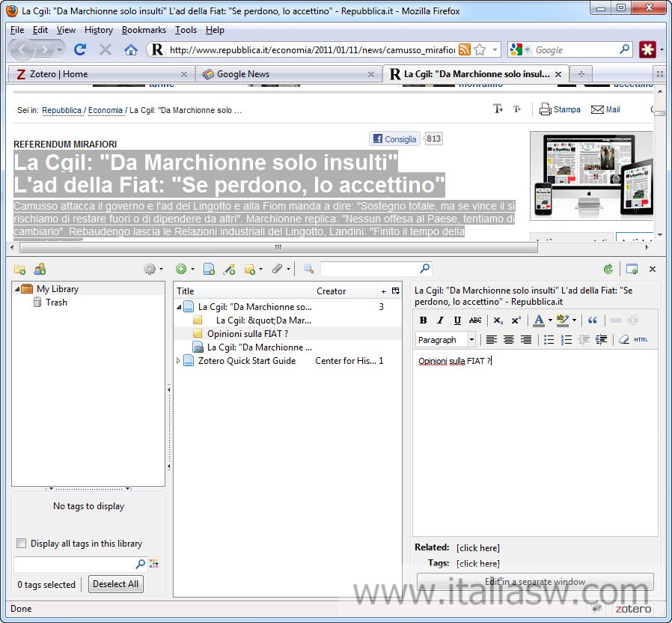Click Edit in a separate window
The image size is (672, 623).
(x=535, y=582)
